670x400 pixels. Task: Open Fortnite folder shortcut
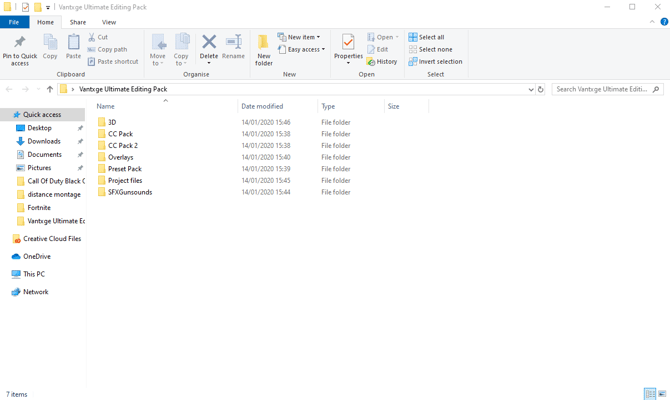(39, 208)
